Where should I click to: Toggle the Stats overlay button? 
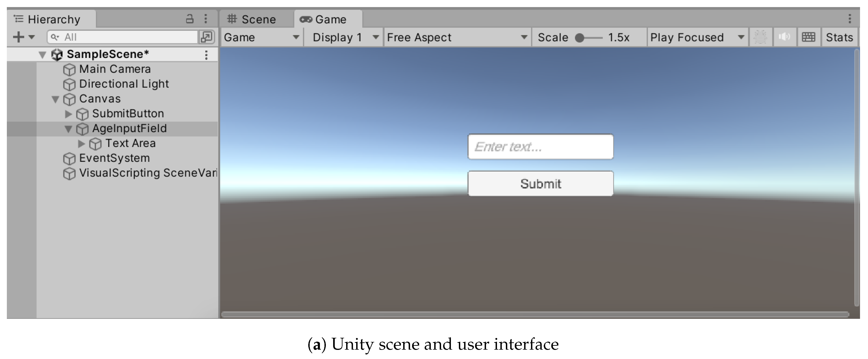tap(839, 37)
